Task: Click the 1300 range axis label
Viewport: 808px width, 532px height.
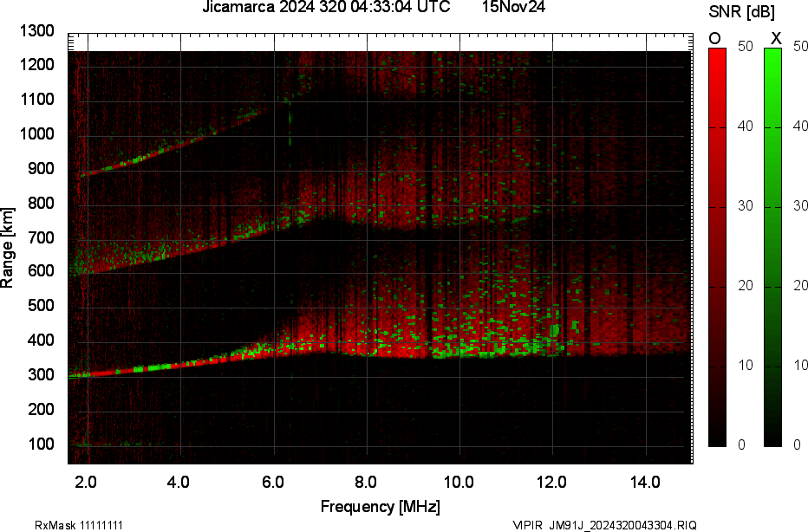Action: pyautogui.click(x=37, y=31)
